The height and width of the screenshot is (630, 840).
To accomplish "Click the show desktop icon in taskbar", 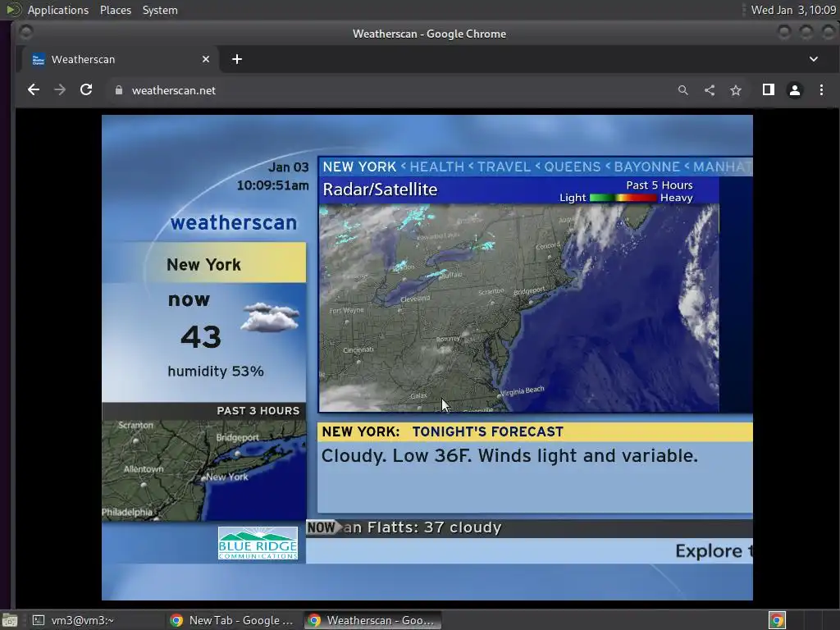I will pos(10,620).
